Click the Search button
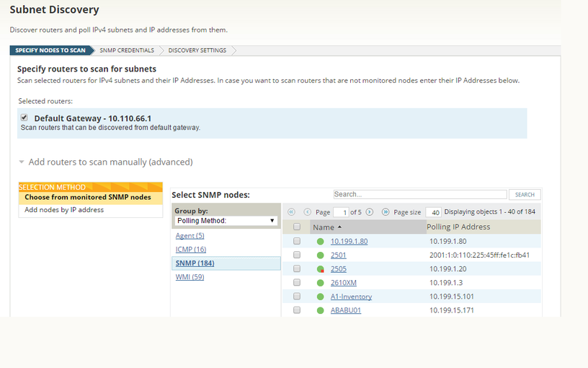Viewport: 588px width, 368px height. (525, 195)
